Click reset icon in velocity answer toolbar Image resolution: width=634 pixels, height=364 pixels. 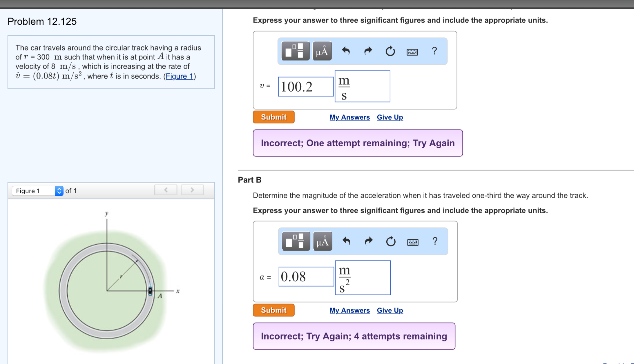(x=390, y=51)
